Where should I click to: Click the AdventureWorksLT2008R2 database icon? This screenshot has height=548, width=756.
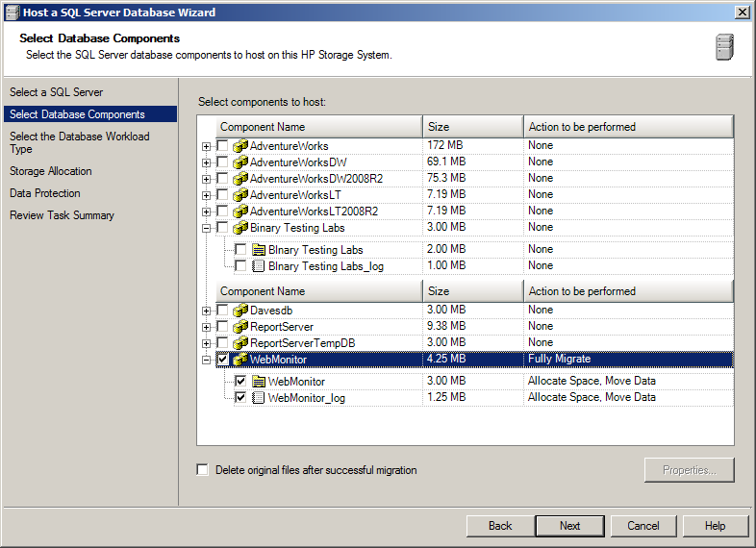(x=240, y=212)
